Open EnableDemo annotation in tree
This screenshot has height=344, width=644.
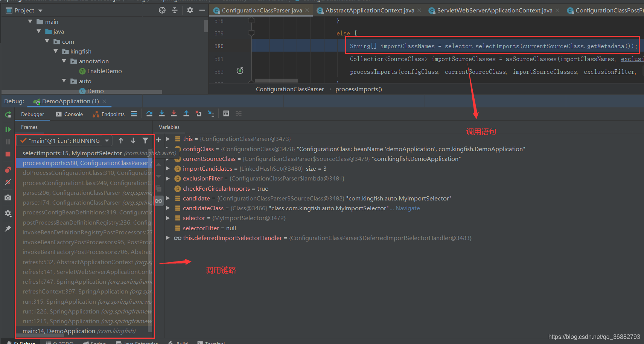[x=100, y=71]
